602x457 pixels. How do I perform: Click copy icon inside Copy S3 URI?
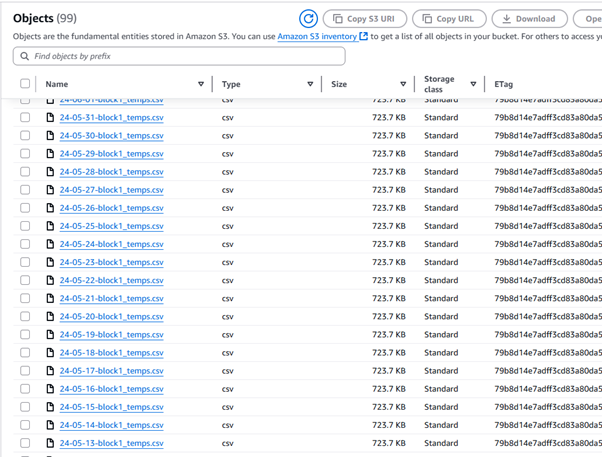pos(337,18)
